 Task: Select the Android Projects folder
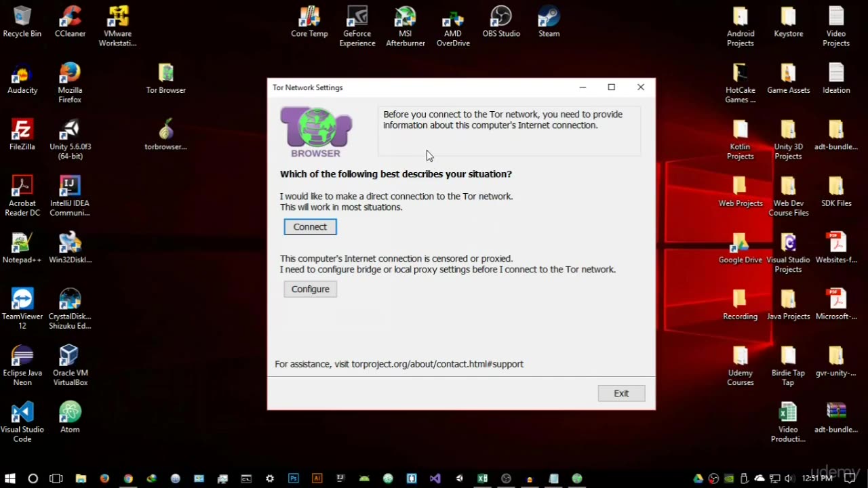coord(741,26)
